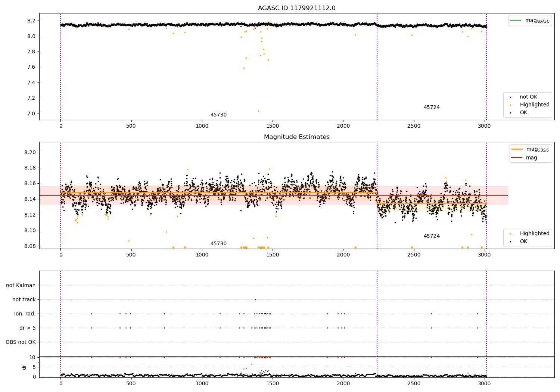Image resolution: width=560 pixels, height=392 pixels.
Task: Click the 'Ion. rad.' row label
Action: 25,314
